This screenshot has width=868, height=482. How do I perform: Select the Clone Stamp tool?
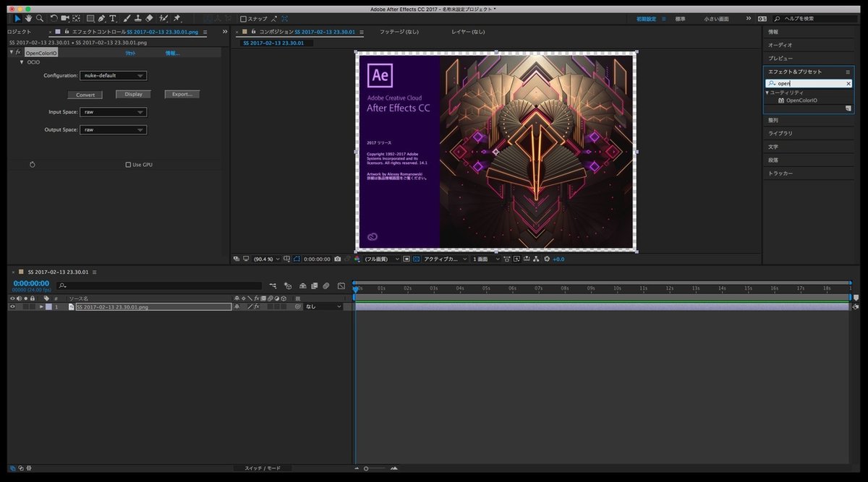pos(138,18)
